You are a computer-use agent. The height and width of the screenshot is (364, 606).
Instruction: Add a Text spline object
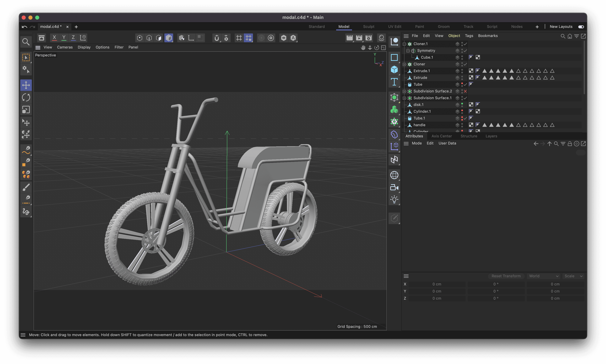click(394, 82)
